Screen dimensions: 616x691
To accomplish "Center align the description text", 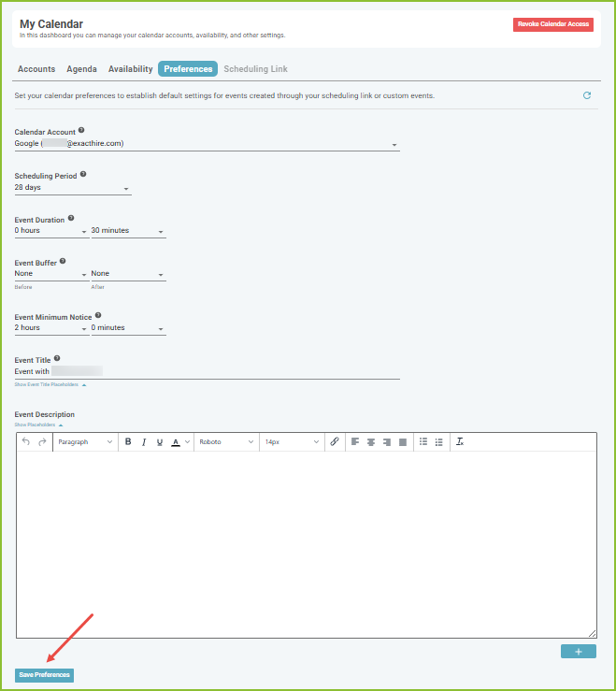I will (x=371, y=441).
